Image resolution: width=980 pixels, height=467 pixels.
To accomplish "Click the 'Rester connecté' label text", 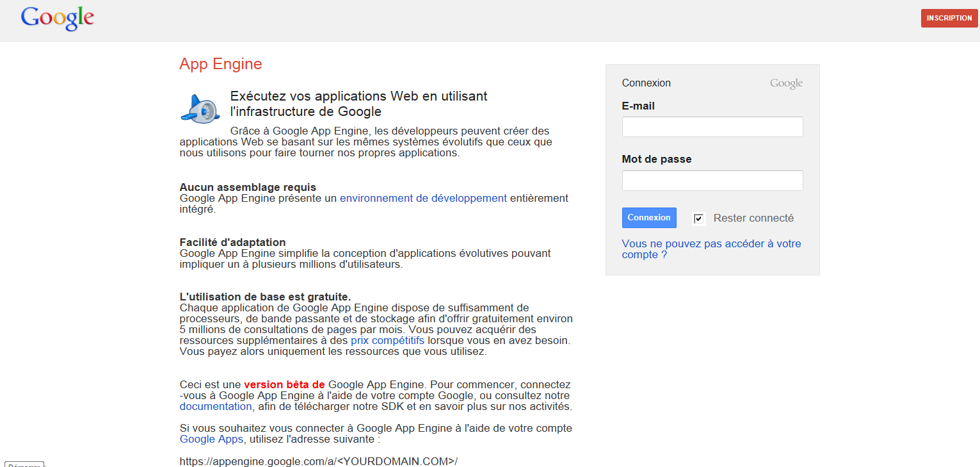I will click(x=753, y=218).
